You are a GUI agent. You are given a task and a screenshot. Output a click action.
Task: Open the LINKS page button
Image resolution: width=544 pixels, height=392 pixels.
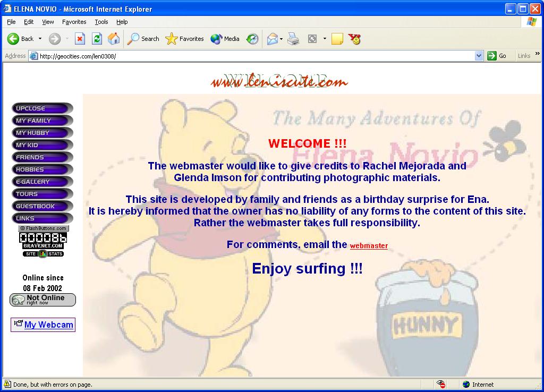coord(42,218)
